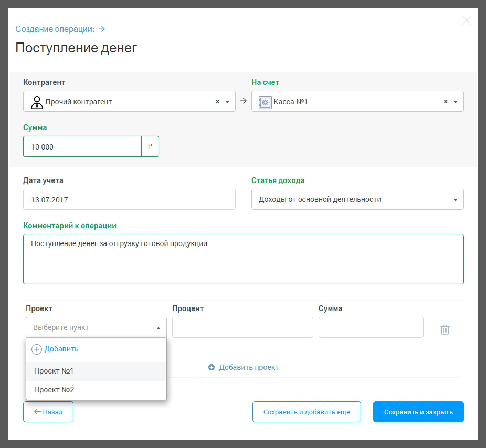Screen dimensions: 486x448
Task: Close the dialog with the X icon
Action: click(x=466, y=21)
